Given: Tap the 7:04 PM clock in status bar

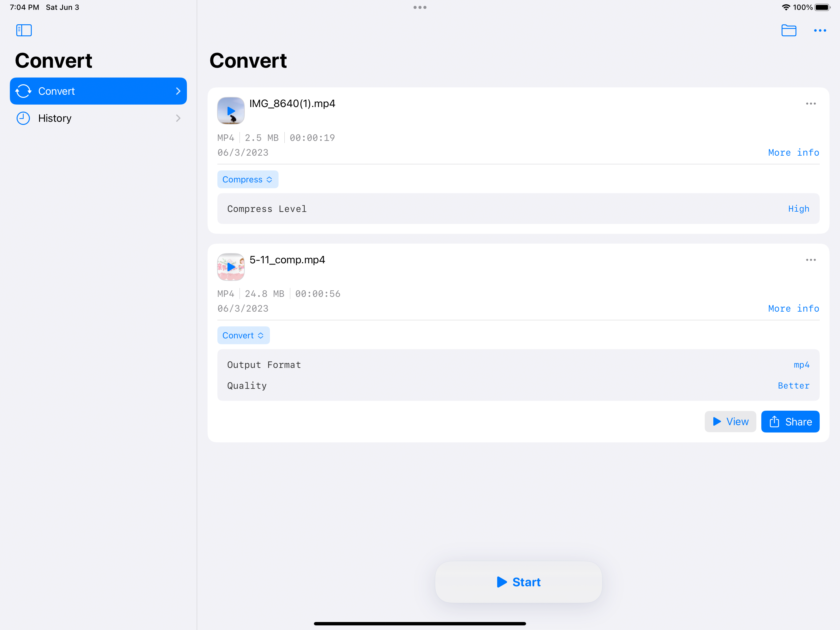Looking at the screenshot, I should (x=24, y=7).
